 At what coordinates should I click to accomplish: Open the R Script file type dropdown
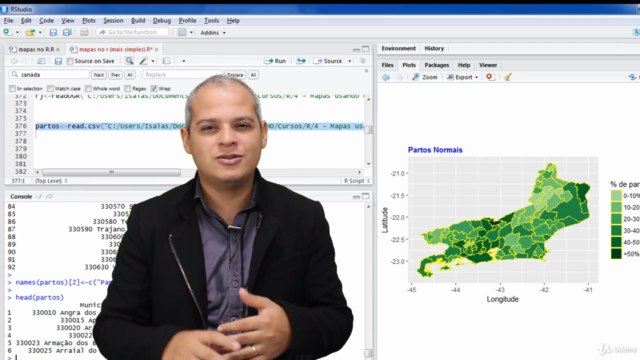point(357,181)
